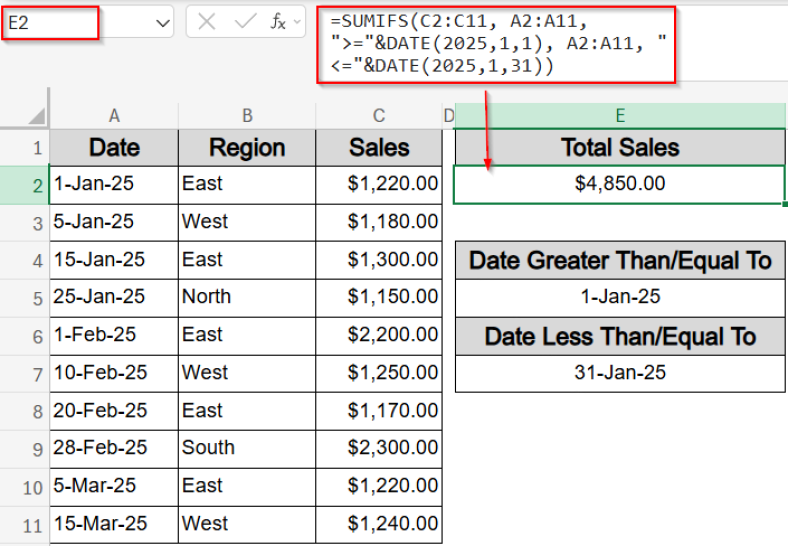The width and height of the screenshot is (788, 546).
Task: Select column C header
Action: click(x=379, y=115)
